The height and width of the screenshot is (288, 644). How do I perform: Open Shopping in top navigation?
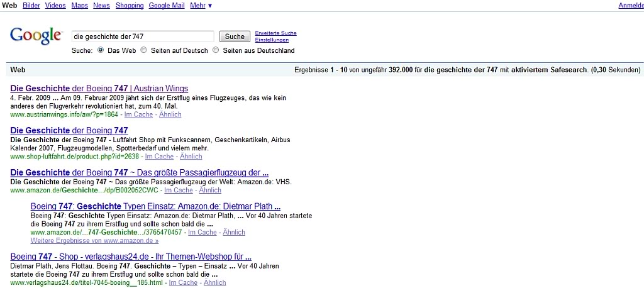pos(130,5)
